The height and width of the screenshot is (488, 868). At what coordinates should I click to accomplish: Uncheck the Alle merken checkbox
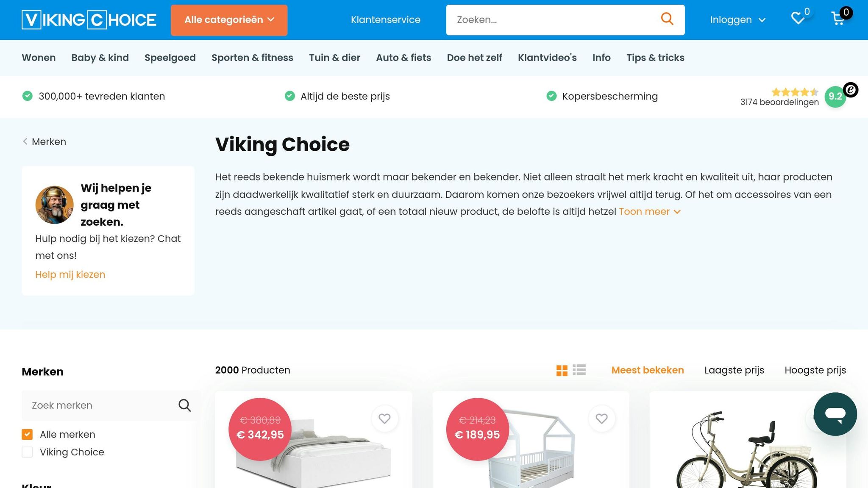pyautogui.click(x=27, y=434)
